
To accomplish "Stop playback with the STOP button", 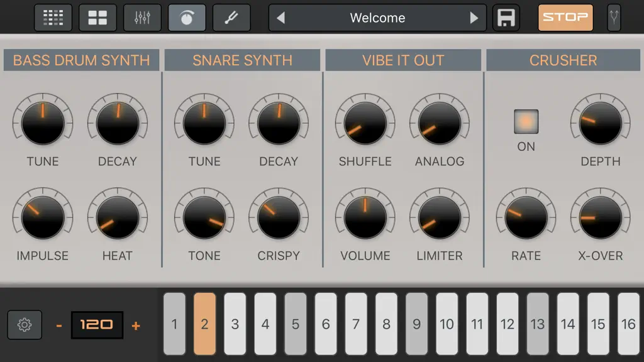I will click(565, 18).
